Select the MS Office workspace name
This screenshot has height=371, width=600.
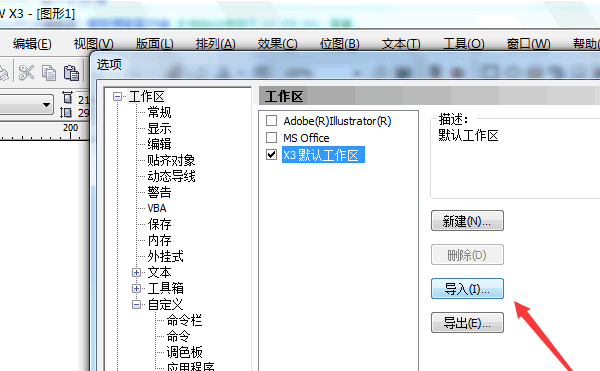(x=306, y=138)
